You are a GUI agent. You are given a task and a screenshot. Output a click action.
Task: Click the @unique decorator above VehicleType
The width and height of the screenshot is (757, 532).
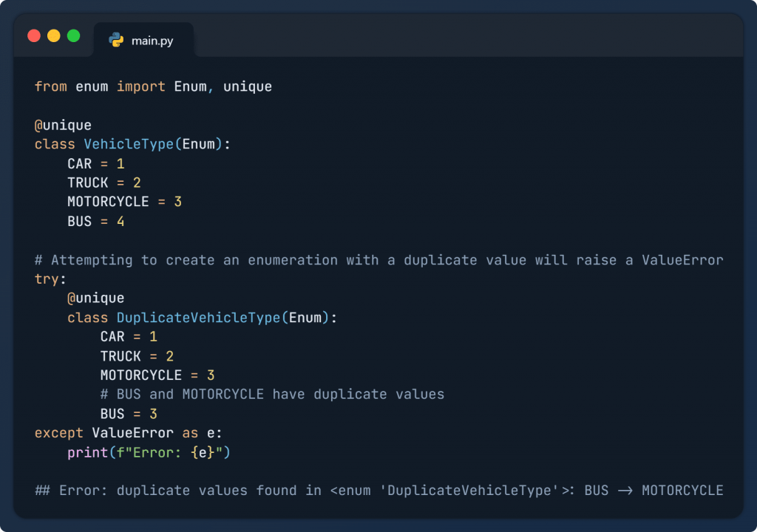click(63, 125)
